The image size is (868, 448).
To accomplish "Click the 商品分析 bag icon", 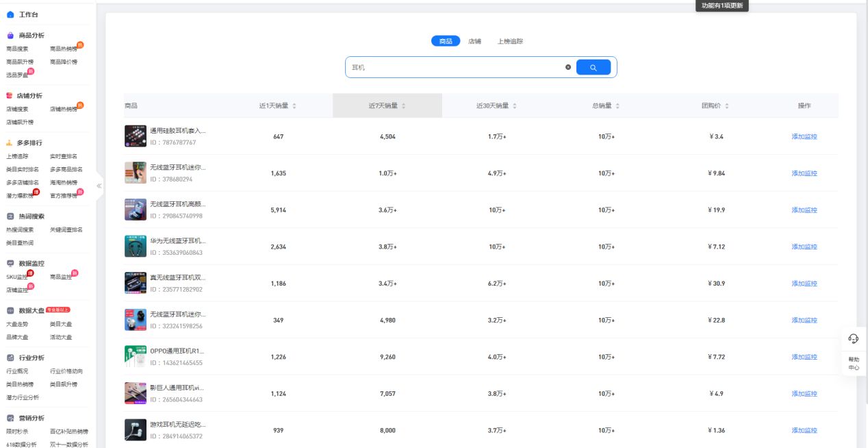I will point(10,35).
